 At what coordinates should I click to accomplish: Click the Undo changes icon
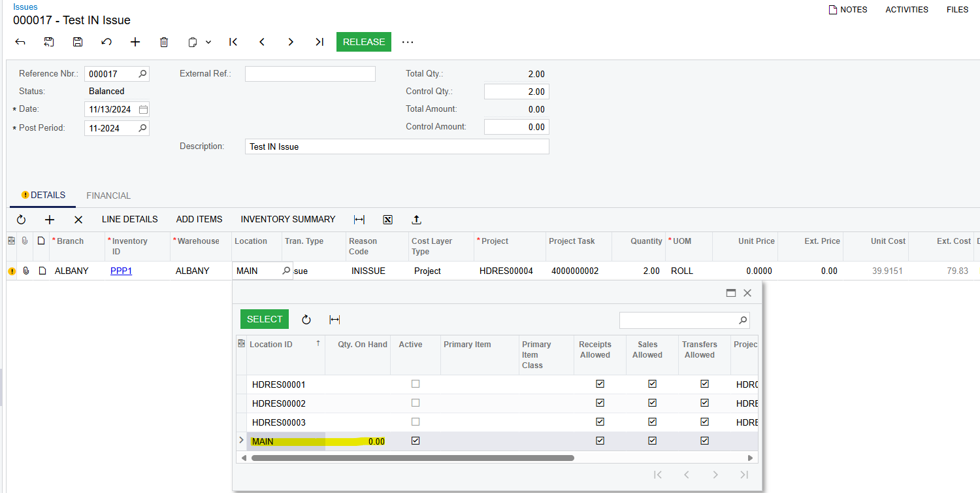(x=106, y=42)
